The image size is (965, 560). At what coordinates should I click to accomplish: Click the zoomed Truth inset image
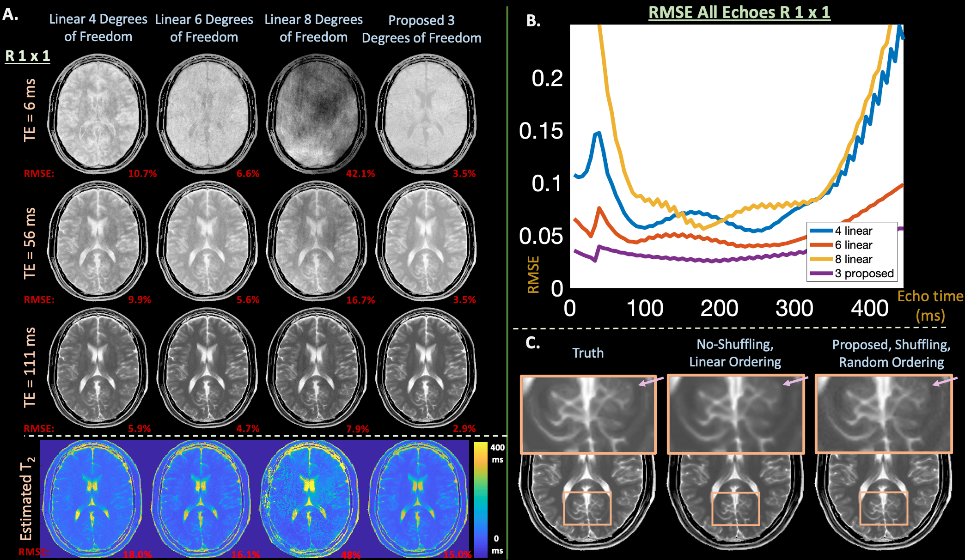pos(588,414)
